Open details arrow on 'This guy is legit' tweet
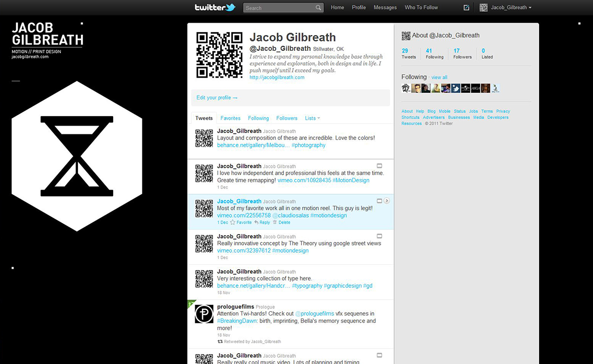Viewport: 593px width, 364px height. tap(387, 201)
